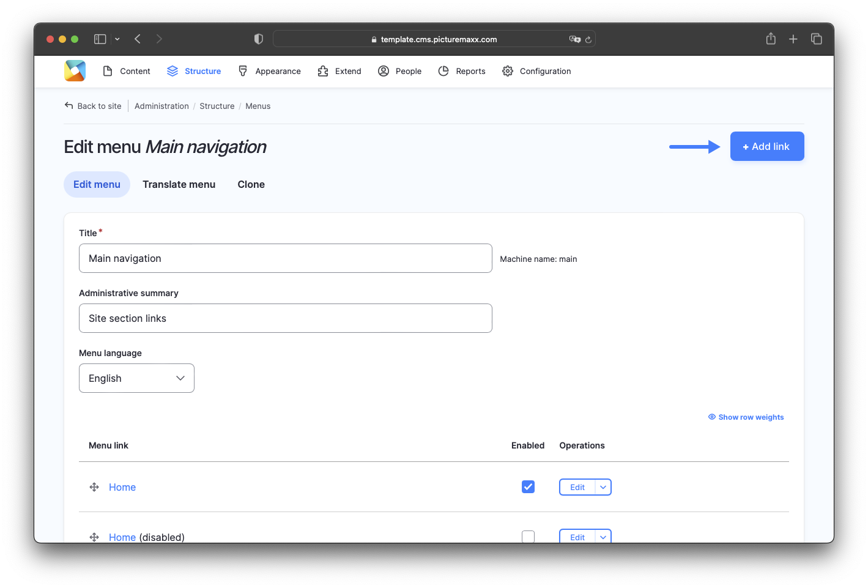
Task: Go back with the browser back arrow
Action: point(138,39)
